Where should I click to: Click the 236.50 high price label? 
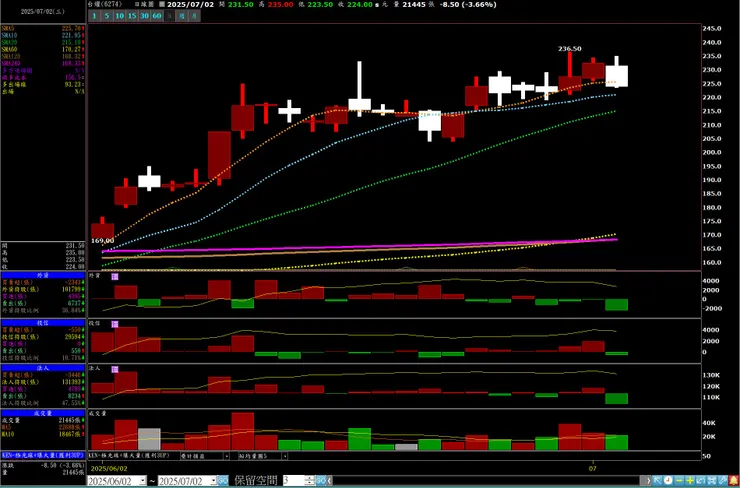570,49
